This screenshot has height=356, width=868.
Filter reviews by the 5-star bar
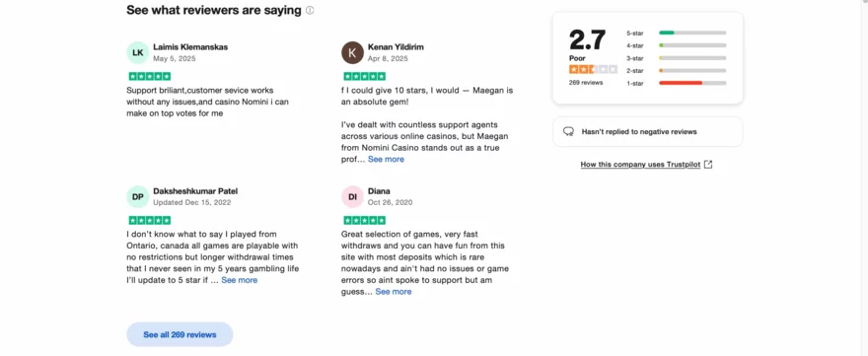pos(692,33)
